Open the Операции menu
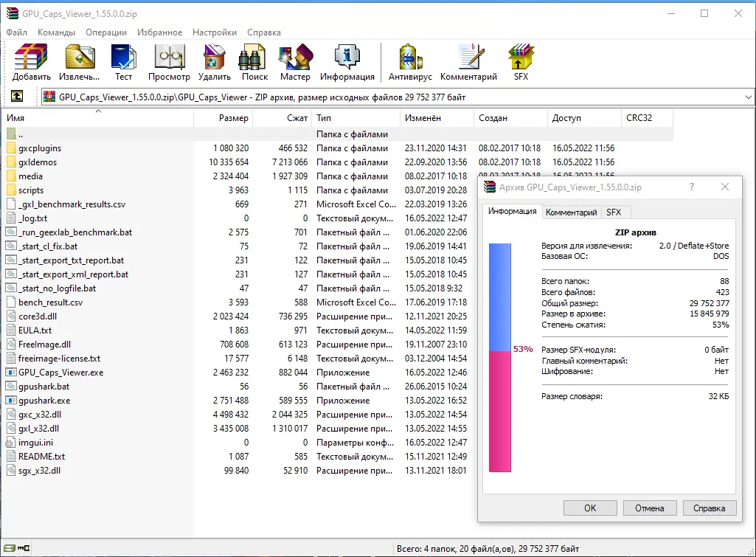 click(x=106, y=32)
